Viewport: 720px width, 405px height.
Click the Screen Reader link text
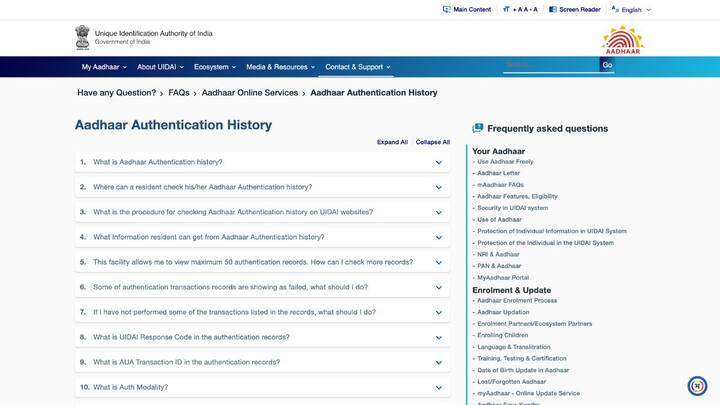tap(579, 9)
